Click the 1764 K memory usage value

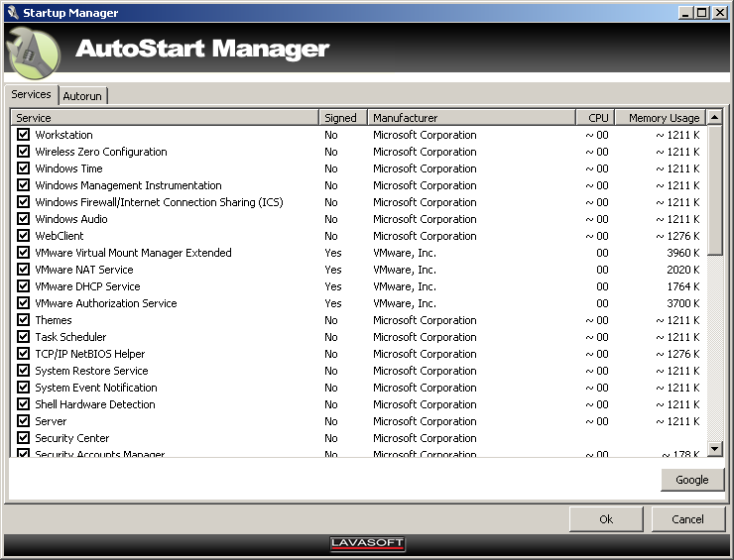click(683, 286)
